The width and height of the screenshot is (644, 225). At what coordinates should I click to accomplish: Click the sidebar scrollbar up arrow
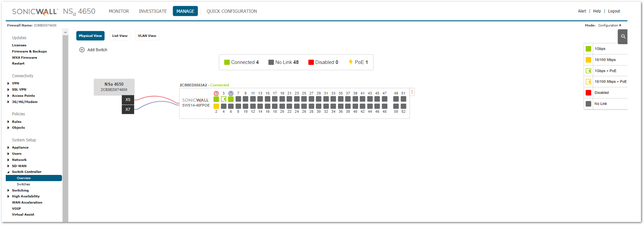66,32
